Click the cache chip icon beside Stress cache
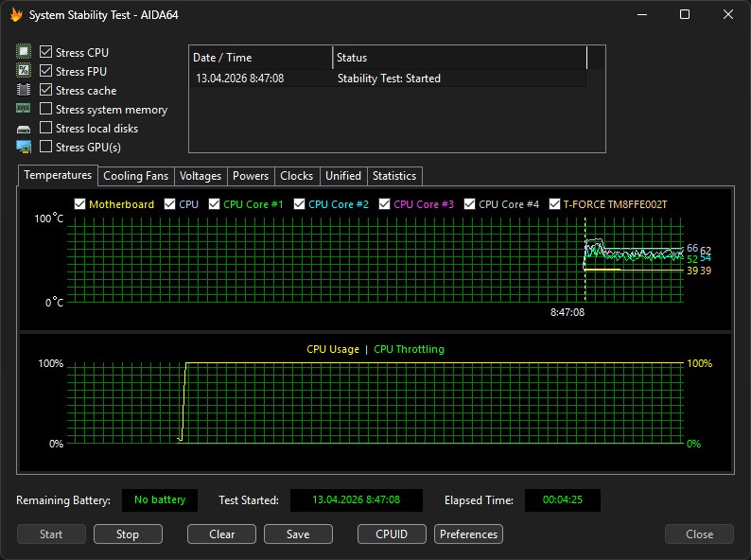This screenshot has height=560, width=751. click(24, 90)
